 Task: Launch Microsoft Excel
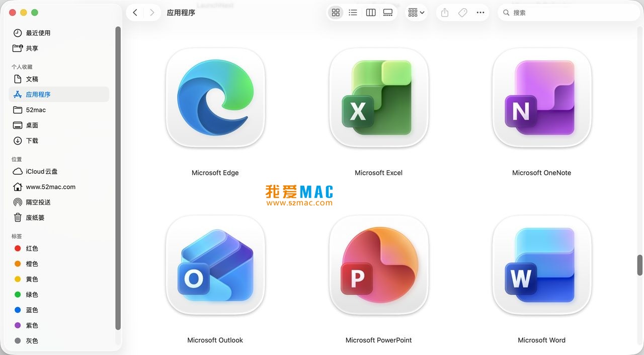coord(378,98)
